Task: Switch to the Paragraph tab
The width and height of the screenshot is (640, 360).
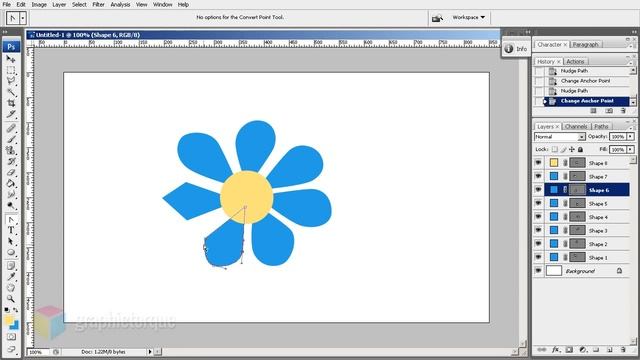Action: [585, 44]
